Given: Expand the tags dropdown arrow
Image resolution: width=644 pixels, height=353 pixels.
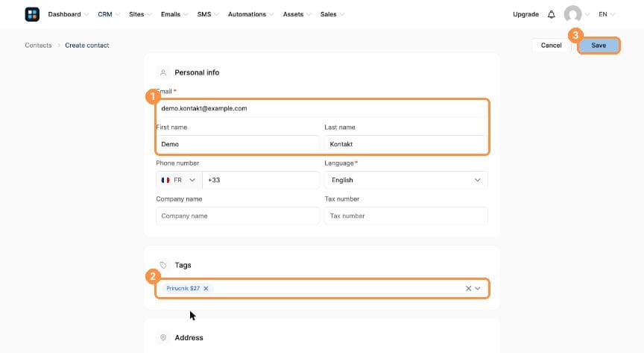Looking at the screenshot, I should 478,288.
